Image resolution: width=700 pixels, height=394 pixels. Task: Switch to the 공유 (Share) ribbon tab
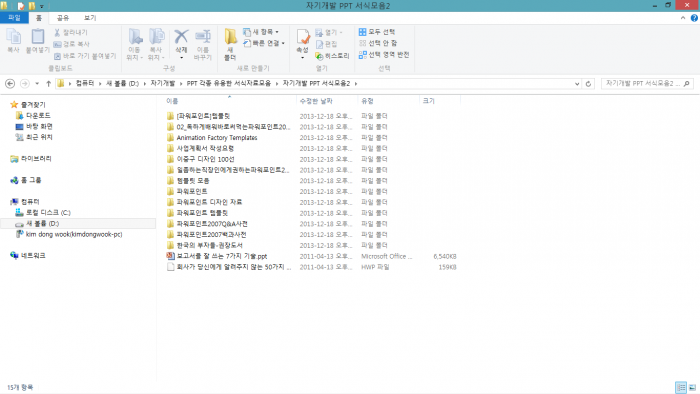click(63, 18)
